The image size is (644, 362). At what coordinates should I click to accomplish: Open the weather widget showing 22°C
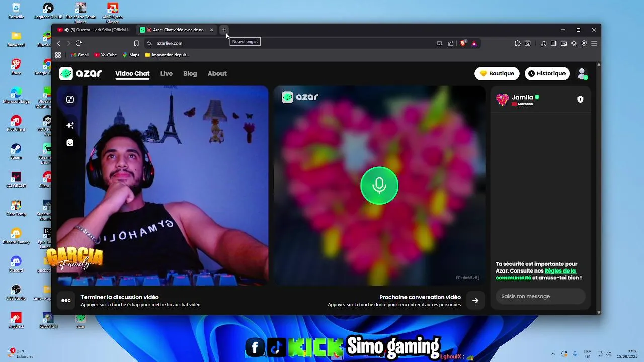coord(21,353)
